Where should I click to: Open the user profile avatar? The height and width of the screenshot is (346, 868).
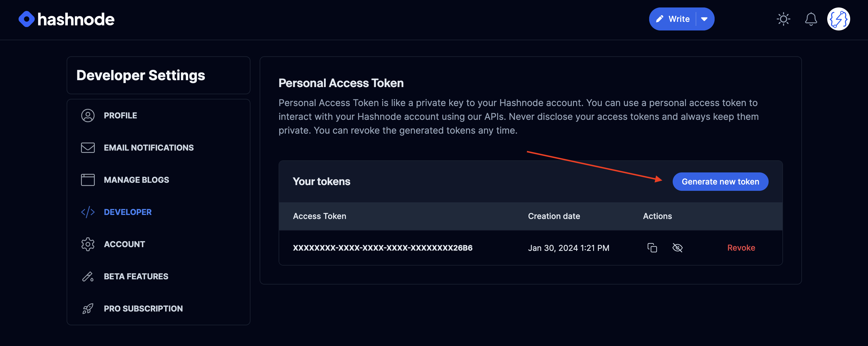[x=838, y=19]
